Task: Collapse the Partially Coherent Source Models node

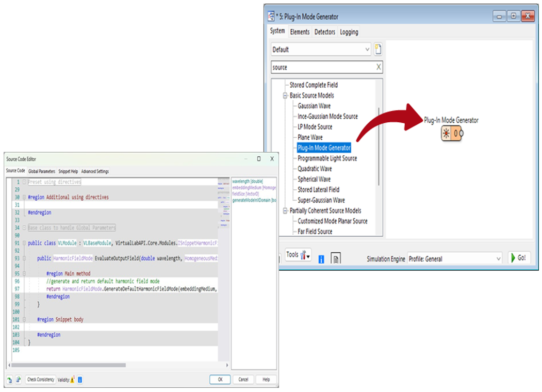Action: pos(284,210)
